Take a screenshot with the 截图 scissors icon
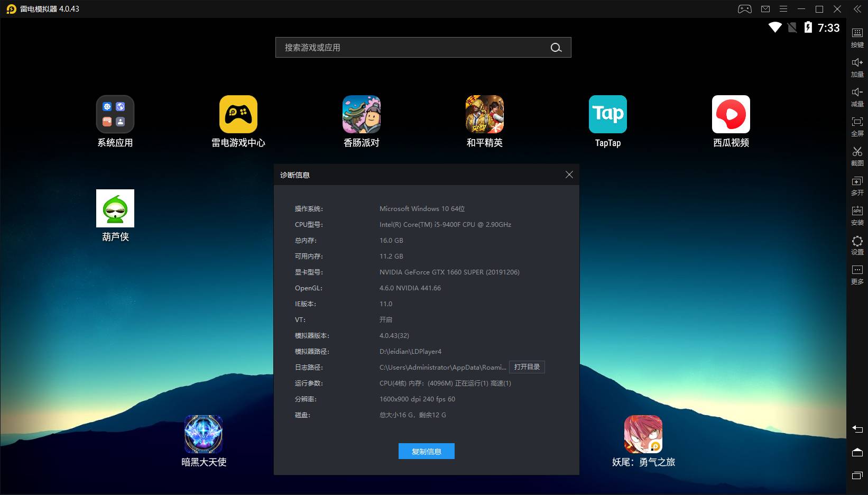The width and height of the screenshot is (868, 495). [x=857, y=155]
